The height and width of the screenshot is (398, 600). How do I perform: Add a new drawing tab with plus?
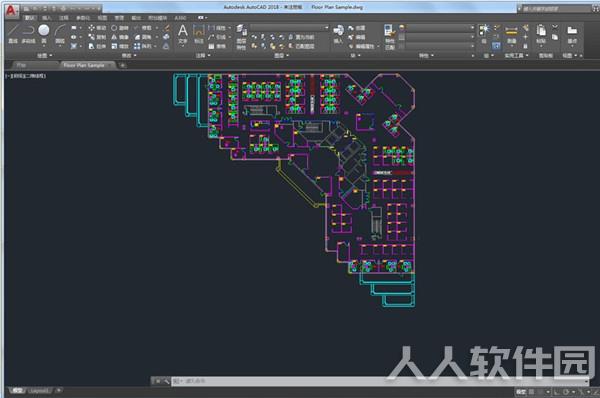tap(122, 65)
